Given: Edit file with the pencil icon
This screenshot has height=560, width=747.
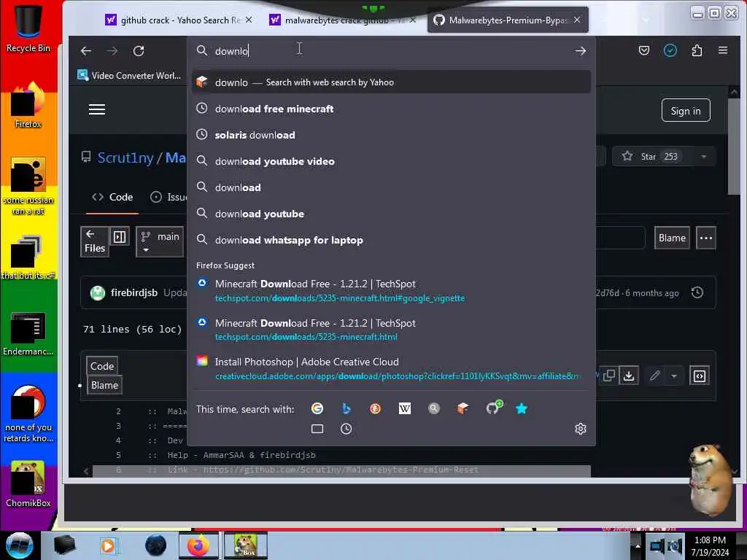Looking at the screenshot, I should pyautogui.click(x=655, y=376).
